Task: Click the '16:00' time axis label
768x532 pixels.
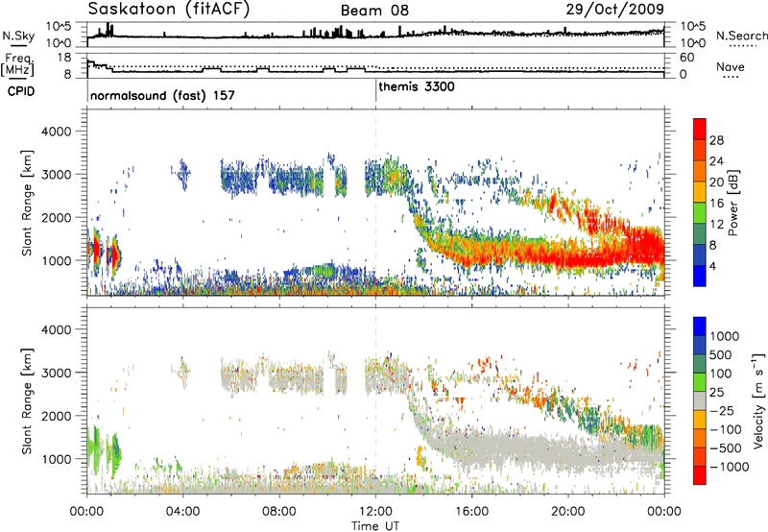Action: tap(471, 512)
